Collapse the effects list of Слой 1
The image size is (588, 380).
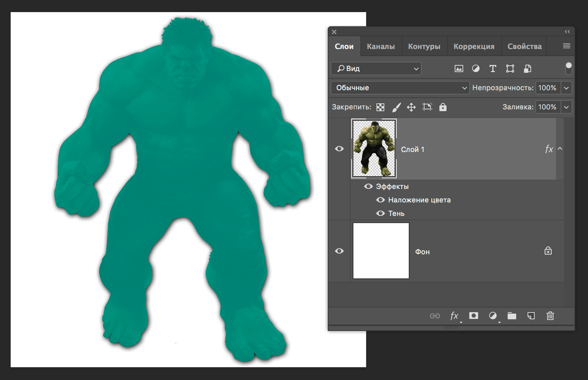coord(560,149)
